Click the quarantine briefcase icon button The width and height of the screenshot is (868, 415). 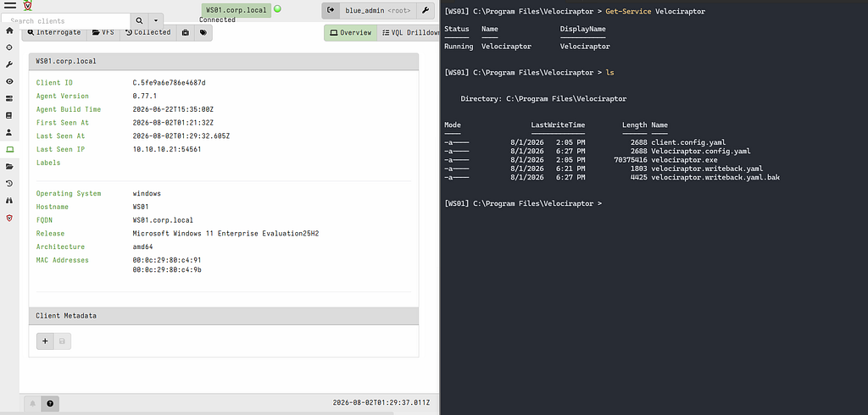[x=186, y=33]
